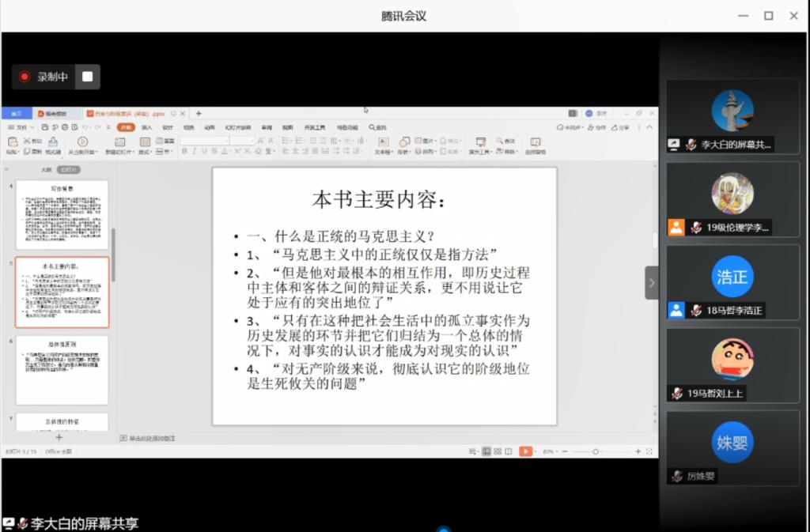Image resolution: width=810 pixels, height=532 pixels.
Task: Click the text box tool icon
Action: pyautogui.click(x=383, y=142)
